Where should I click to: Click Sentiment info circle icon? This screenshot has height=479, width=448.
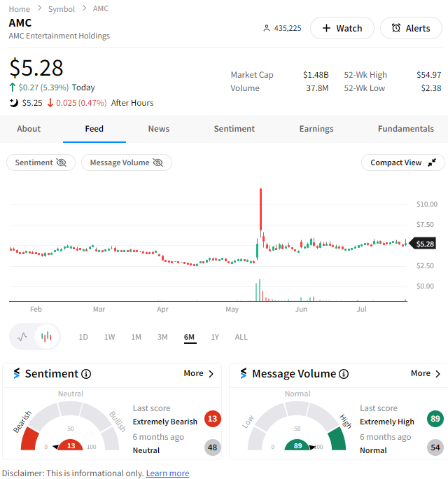tap(86, 374)
